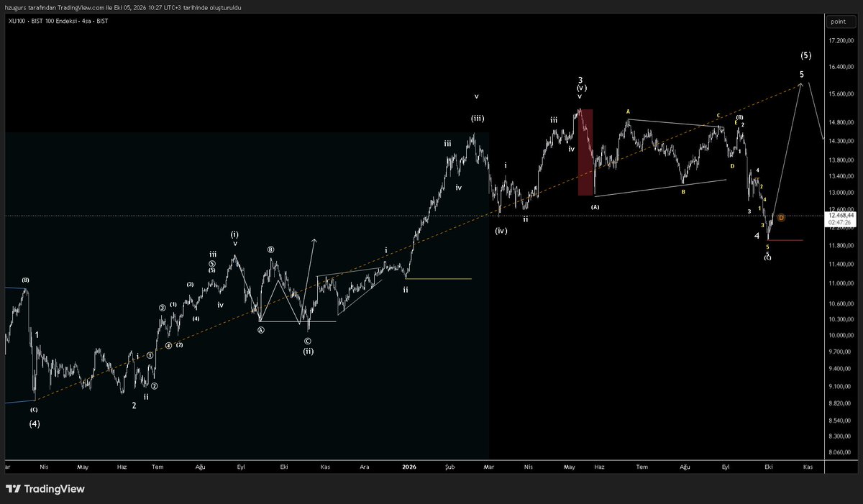The width and height of the screenshot is (863, 504).
Task: Click the hzugurs TradingView.com creation caption
Action: [x=122, y=6]
